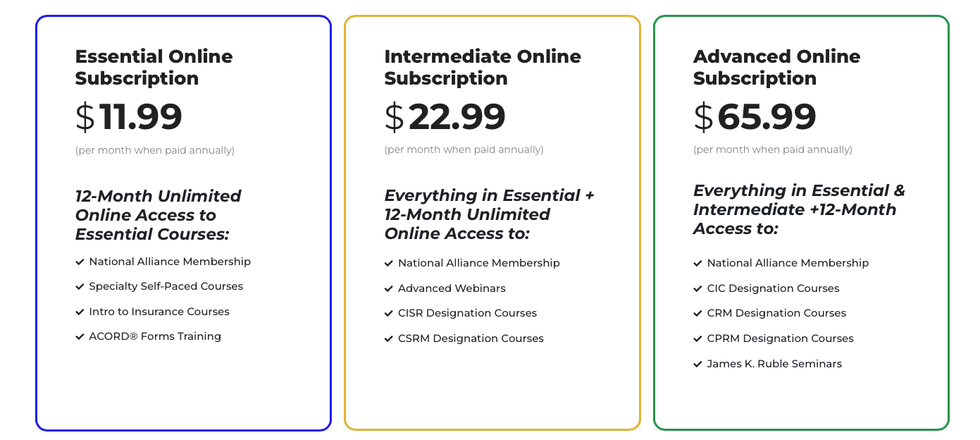This screenshot has height=440, width=980.
Task: Click Intro to Insurance Courses item
Action: click(x=159, y=312)
